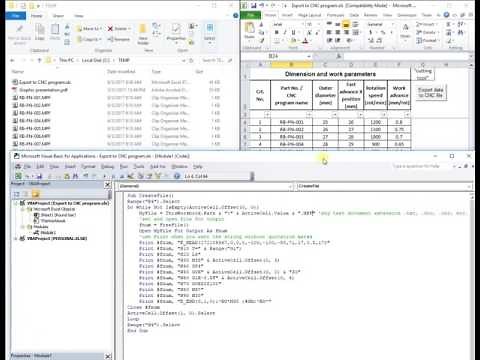Click Rename in Explorer ribbon
Screen dimensions: 480x360
(x=119, y=39)
